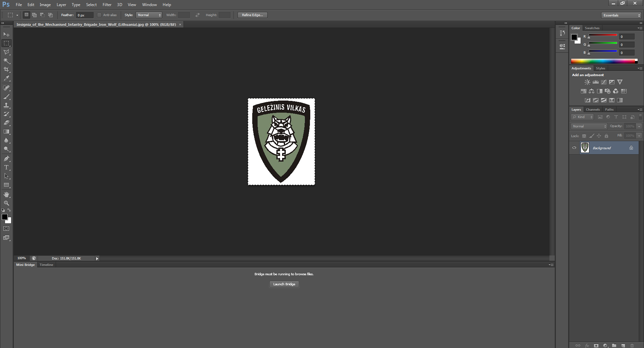Select the Pen tool

[6, 159]
